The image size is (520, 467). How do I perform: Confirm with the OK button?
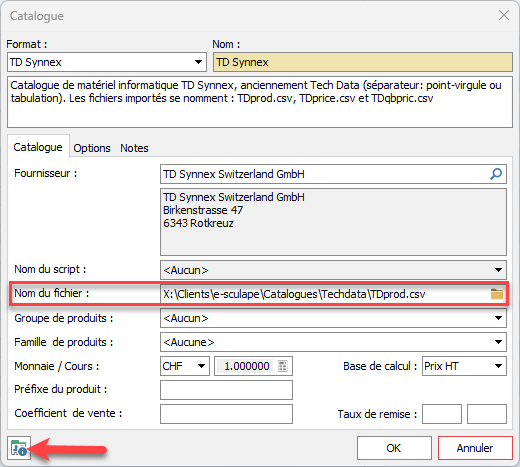pos(394,448)
